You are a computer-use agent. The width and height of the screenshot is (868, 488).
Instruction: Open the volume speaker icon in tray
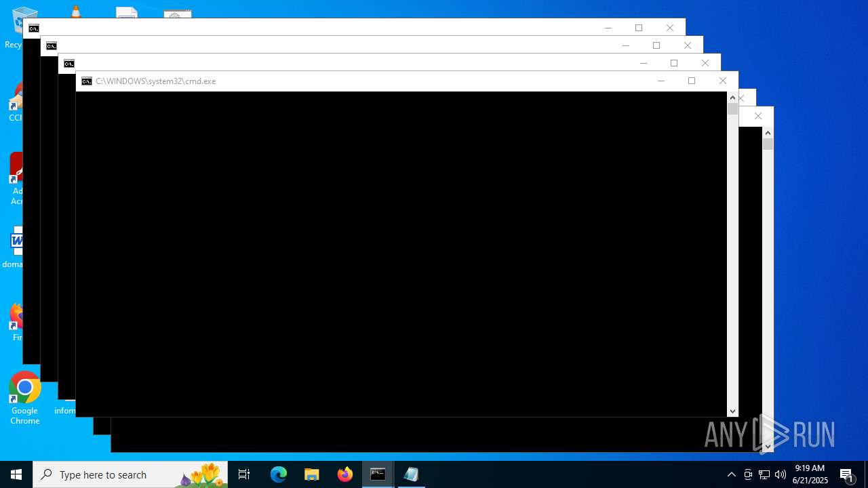pos(780,474)
